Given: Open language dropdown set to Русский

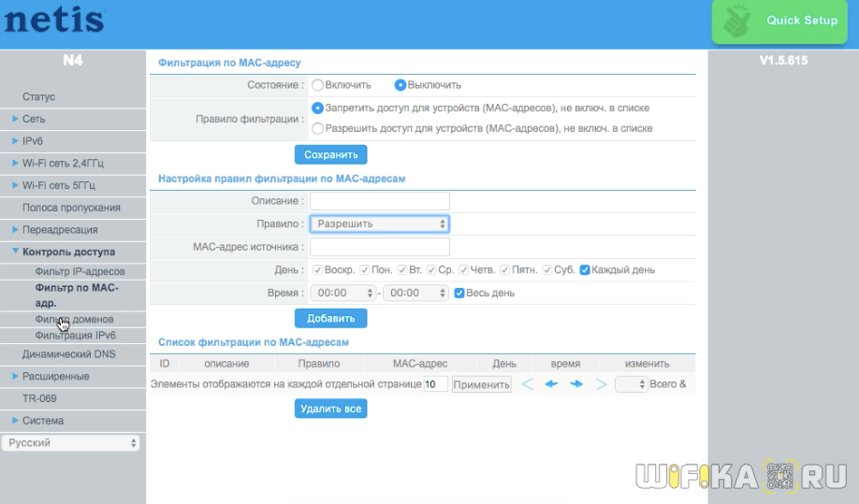Looking at the screenshot, I should (x=71, y=443).
